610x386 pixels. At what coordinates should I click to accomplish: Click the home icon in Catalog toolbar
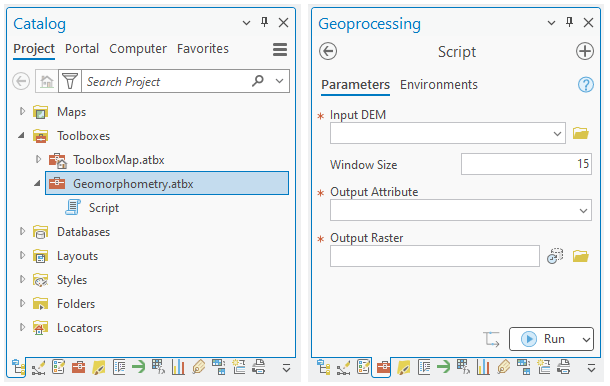point(47,81)
